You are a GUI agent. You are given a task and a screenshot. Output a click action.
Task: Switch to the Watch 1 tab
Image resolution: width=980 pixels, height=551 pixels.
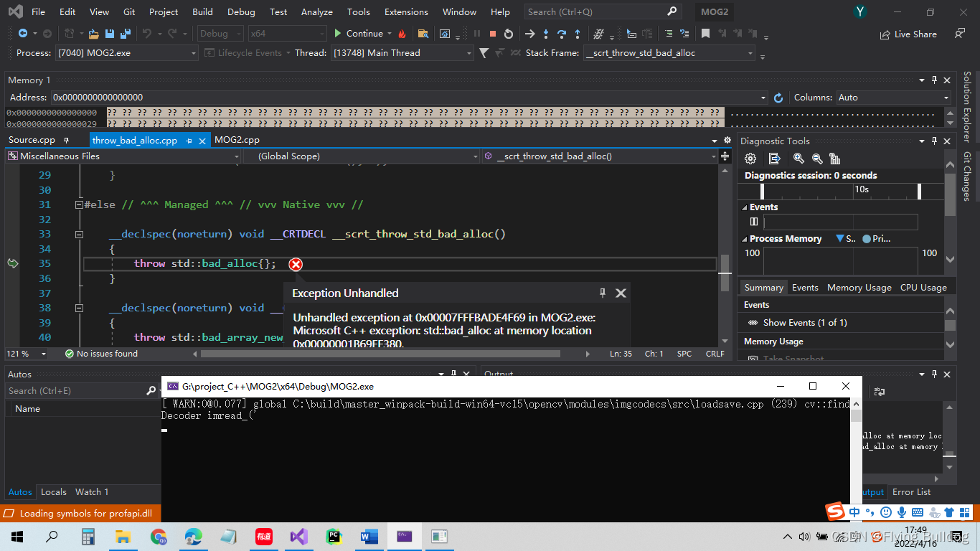pos(92,492)
